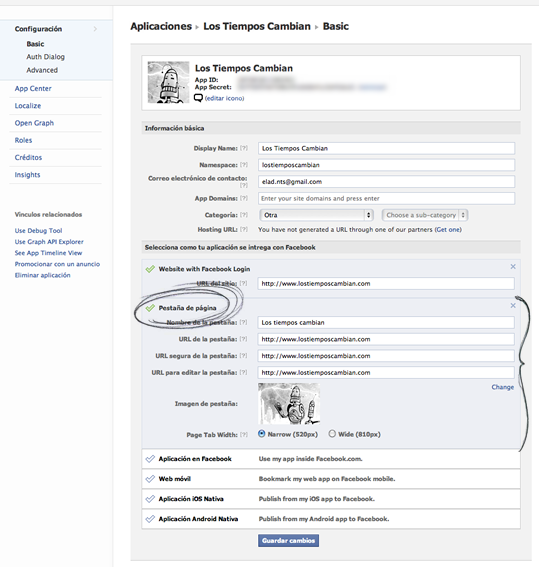Open the Hosting URL help question mark
The width and height of the screenshot is (539, 567).
point(244,229)
